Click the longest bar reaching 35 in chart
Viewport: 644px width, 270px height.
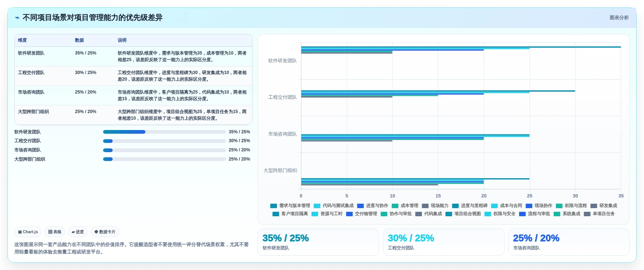click(x=461, y=47)
